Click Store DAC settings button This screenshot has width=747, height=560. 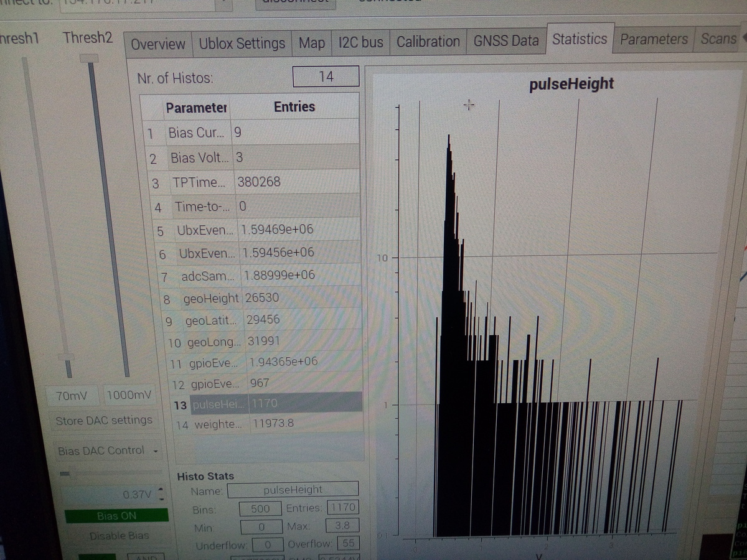coord(104,421)
